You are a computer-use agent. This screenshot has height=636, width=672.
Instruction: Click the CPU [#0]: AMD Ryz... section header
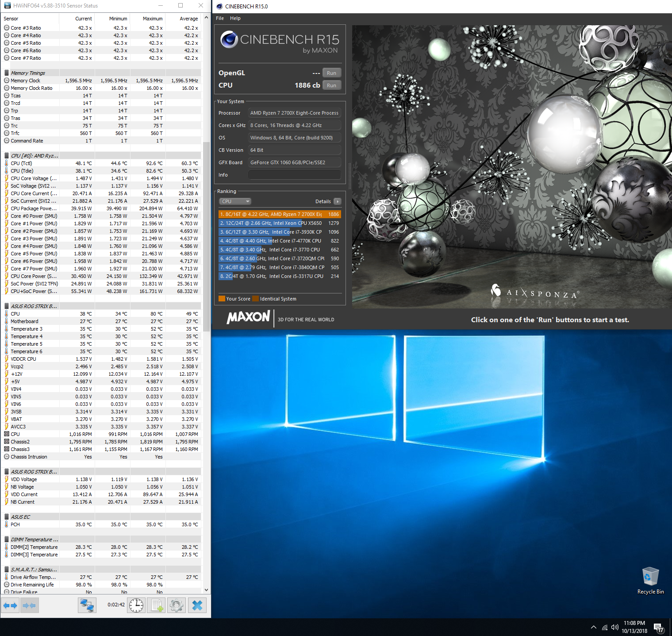[101, 156]
